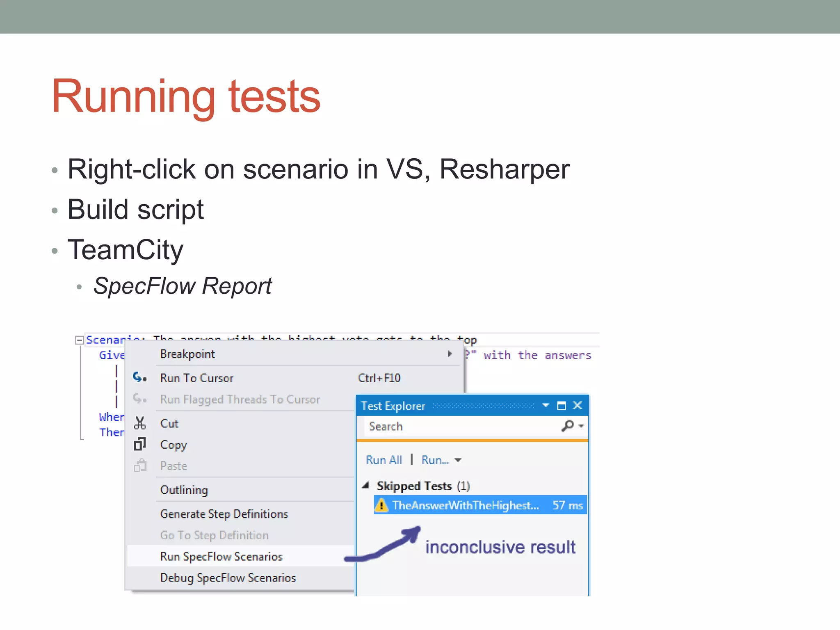The image size is (840, 630).
Task: Select the TheAnswerWithTheHighest test item
Action: pyautogui.click(x=466, y=505)
